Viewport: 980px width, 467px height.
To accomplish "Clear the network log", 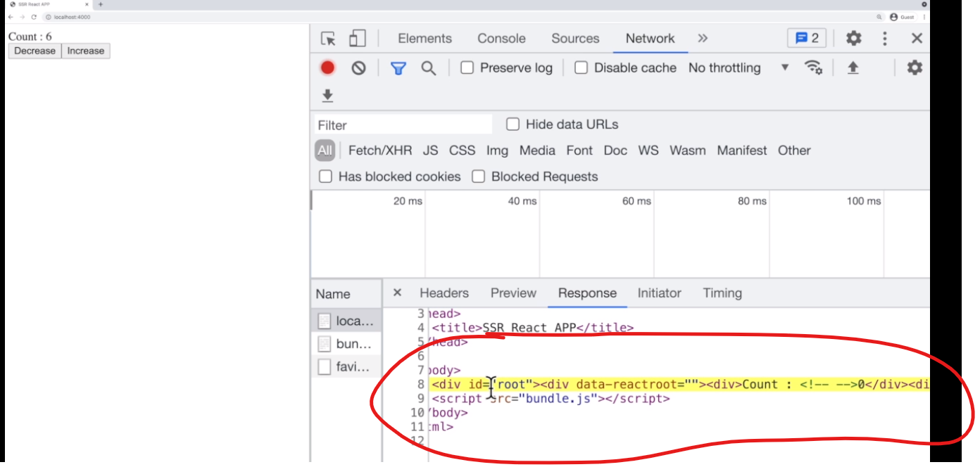I will 358,68.
